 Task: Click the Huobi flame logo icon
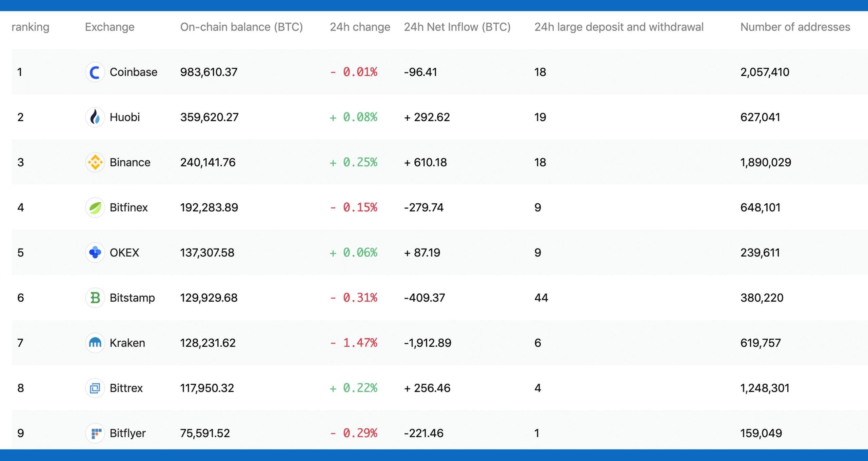pos(95,117)
